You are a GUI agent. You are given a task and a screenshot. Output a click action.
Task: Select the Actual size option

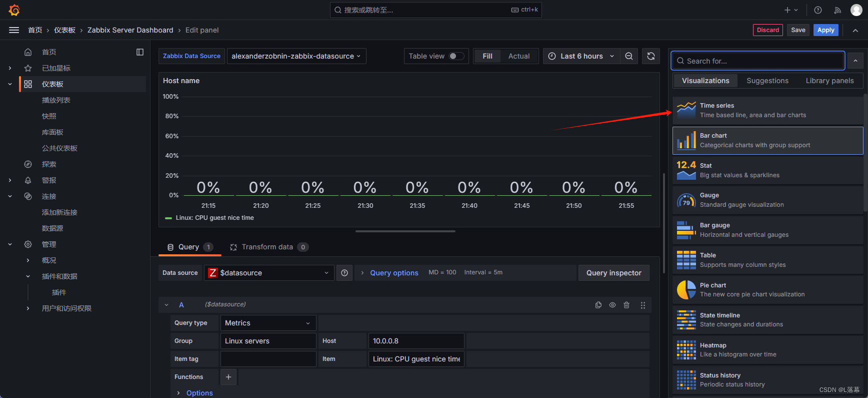coord(519,56)
